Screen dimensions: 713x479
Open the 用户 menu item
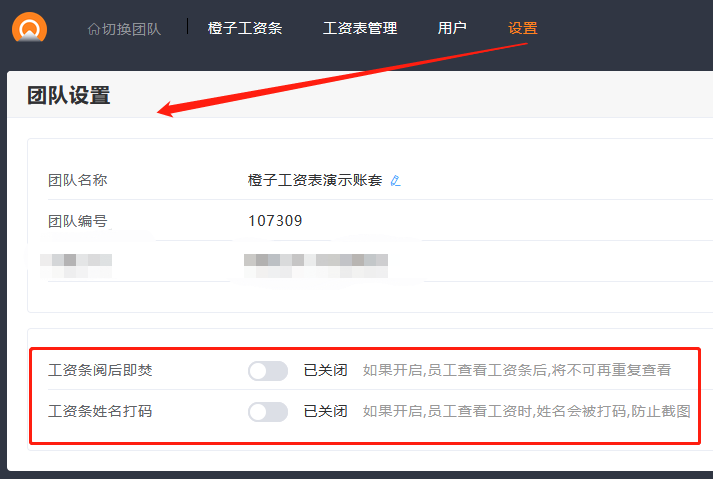(x=452, y=28)
